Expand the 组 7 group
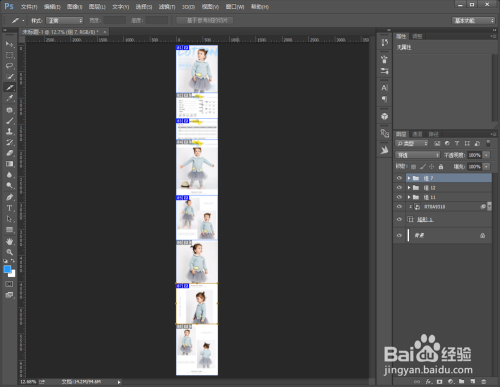Viewport: 500px width, 387px height. click(x=409, y=178)
